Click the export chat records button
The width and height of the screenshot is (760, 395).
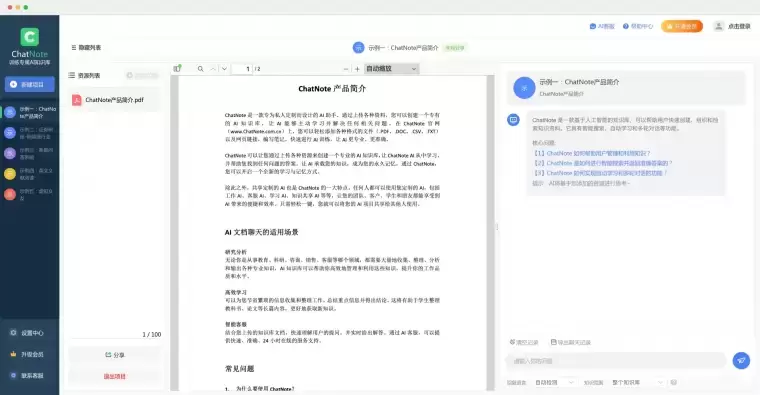(571, 342)
